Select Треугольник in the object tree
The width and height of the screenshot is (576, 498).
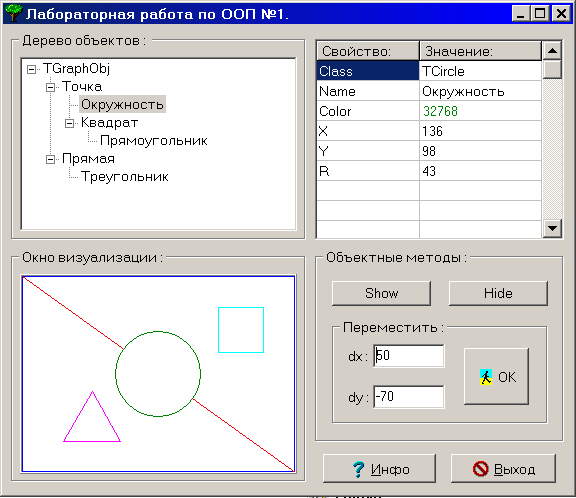pos(125,177)
